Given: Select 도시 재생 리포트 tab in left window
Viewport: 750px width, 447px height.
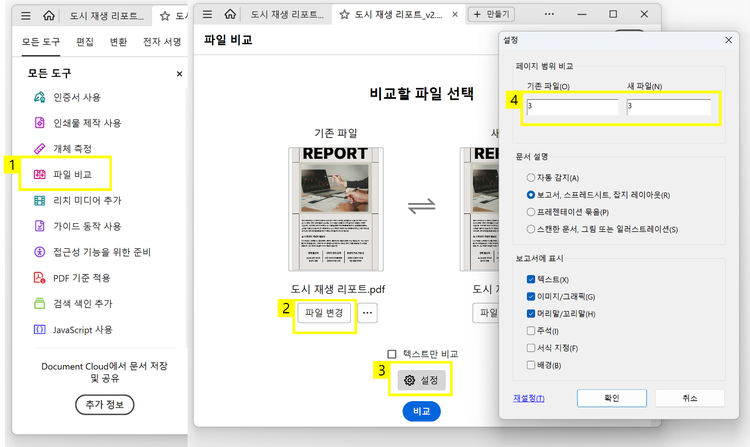Looking at the screenshot, I should [106, 16].
